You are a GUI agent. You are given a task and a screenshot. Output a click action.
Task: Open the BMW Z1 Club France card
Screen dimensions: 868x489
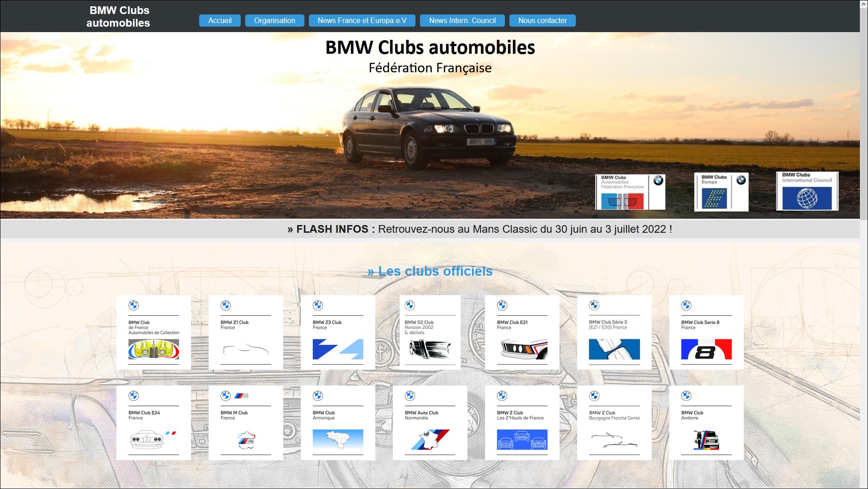pos(246,332)
